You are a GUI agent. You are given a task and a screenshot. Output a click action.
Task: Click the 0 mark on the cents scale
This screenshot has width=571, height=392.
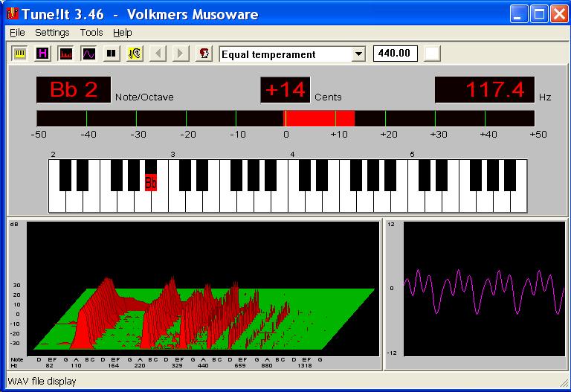pos(285,135)
